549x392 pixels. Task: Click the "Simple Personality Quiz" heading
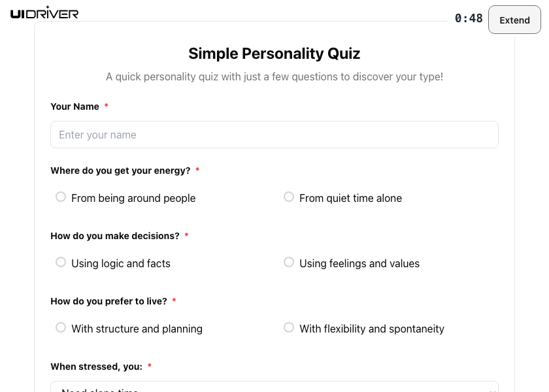pyautogui.click(x=274, y=54)
